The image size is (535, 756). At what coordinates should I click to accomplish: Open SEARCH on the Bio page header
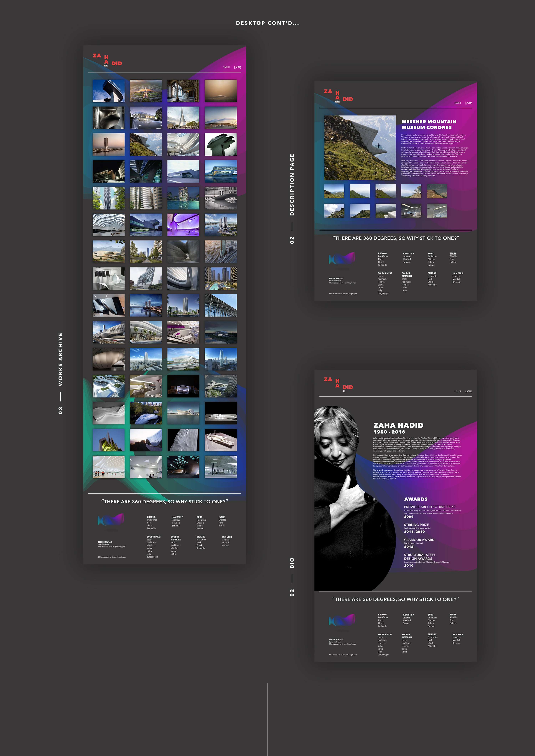tap(458, 391)
